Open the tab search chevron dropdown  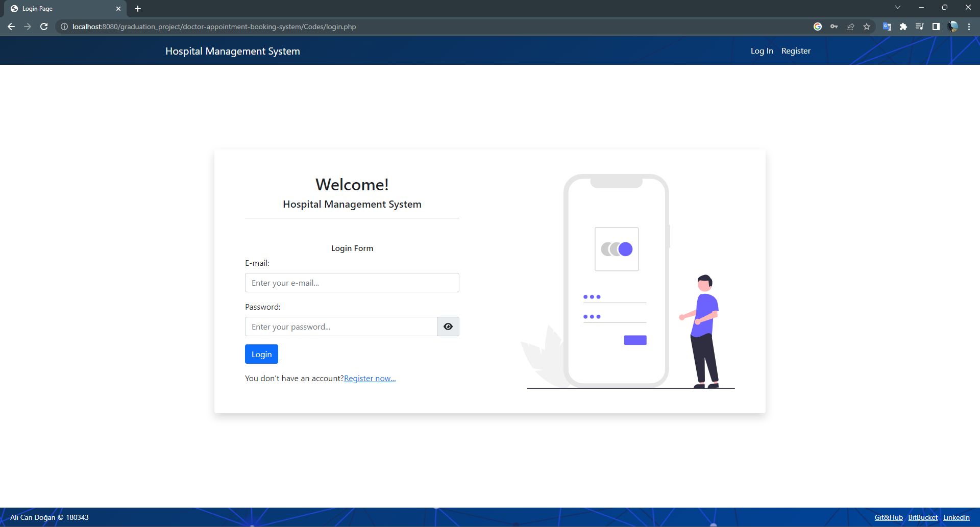coord(897,7)
